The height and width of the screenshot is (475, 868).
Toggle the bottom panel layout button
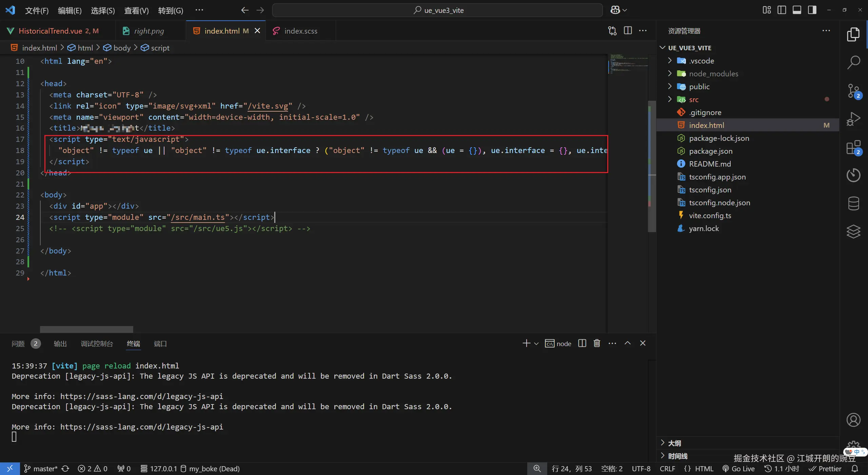tap(797, 10)
